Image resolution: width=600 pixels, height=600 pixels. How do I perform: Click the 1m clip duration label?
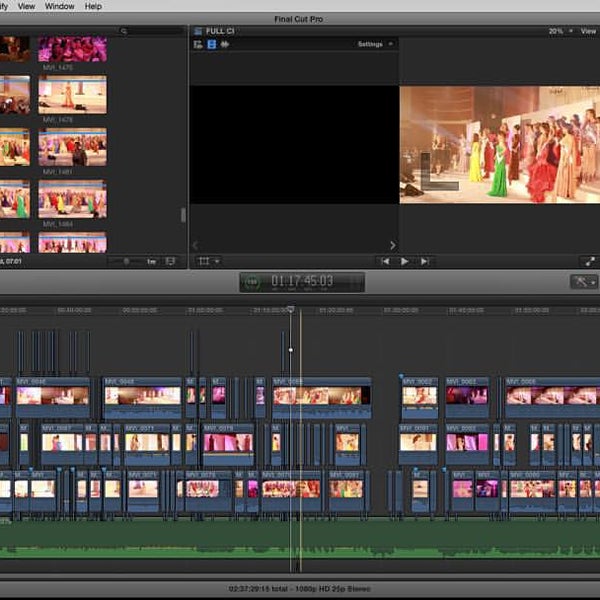coord(152,262)
